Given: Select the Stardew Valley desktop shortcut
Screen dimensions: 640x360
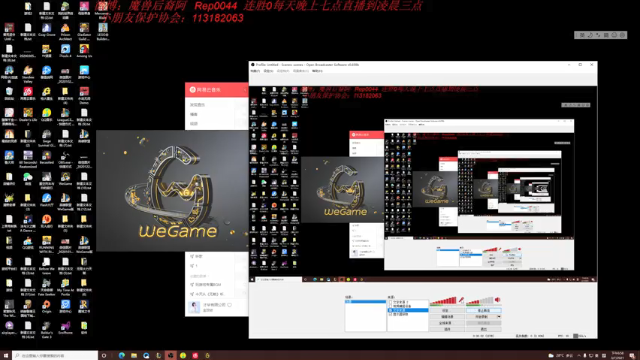Looking at the screenshot, I should coord(28,74).
